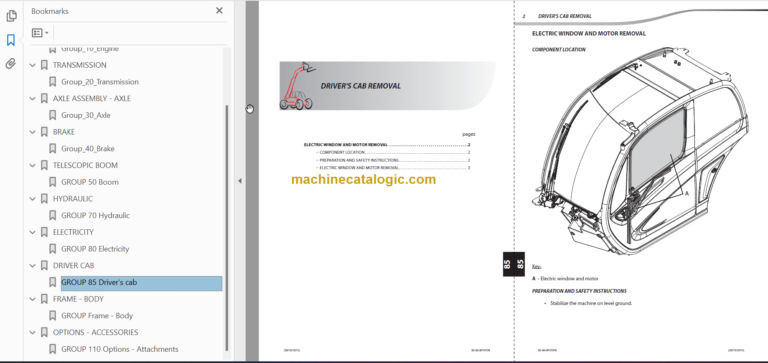Click the bookmark icon beside TRANSMISSION
The width and height of the screenshot is (768, 363).
44,65
